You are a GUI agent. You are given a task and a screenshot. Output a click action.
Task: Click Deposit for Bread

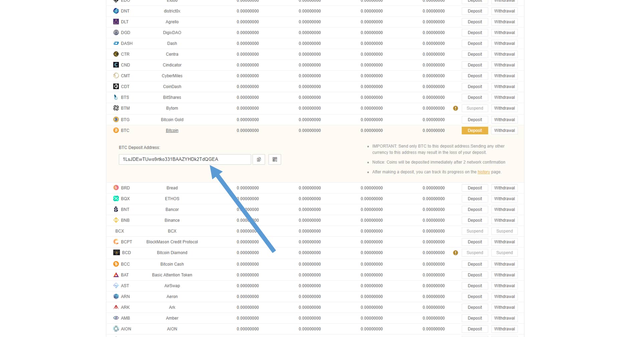tap(475, 188)
